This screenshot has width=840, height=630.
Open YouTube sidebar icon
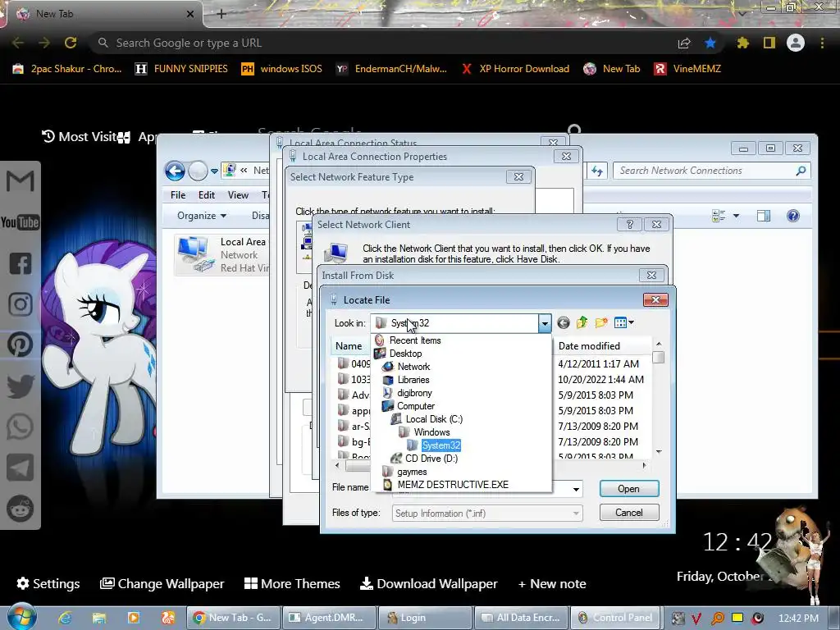[21, 221]
